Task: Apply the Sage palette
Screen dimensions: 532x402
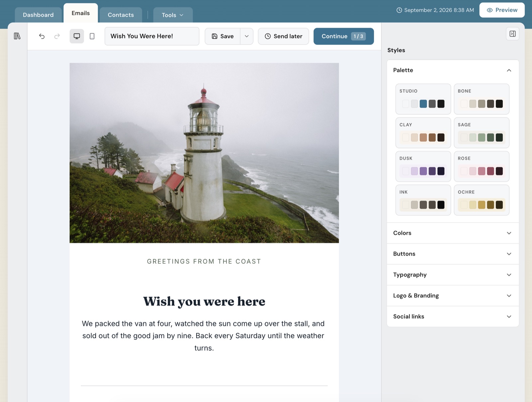Action: [x=481, y=133]
